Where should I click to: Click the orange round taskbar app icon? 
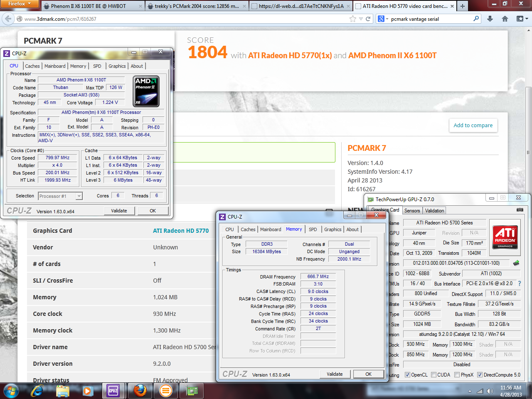[165, 391]
